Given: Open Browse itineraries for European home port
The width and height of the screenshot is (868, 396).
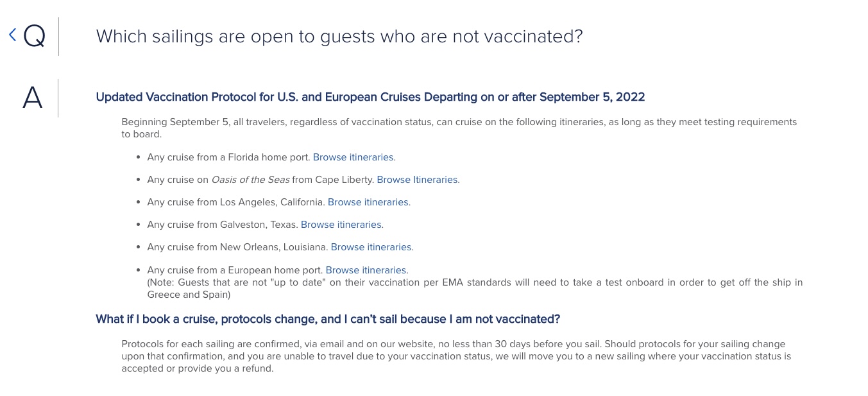Looking at the screenshot, I should [x=367, y=270].
